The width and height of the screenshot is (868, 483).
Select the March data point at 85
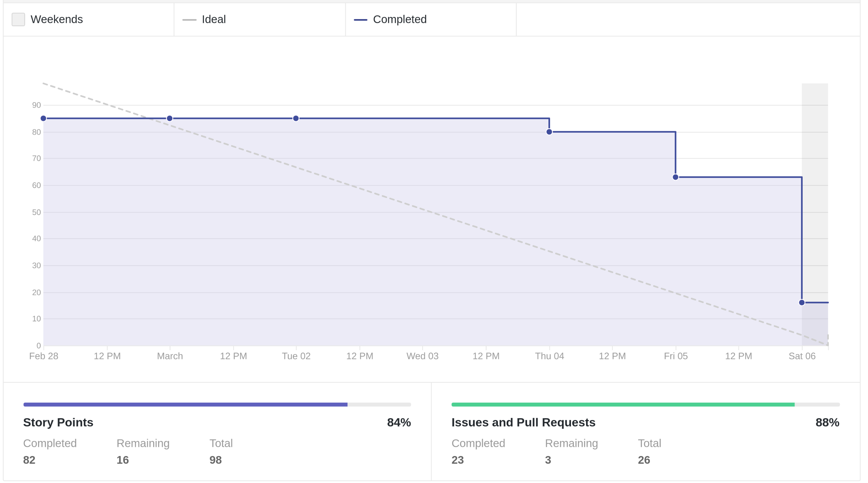coord(170,118)
